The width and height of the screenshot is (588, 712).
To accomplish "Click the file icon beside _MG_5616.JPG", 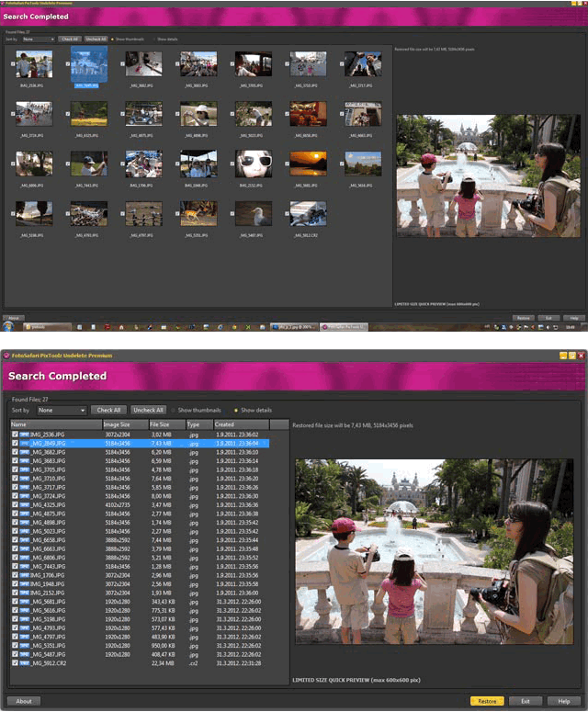I will point(24,611).
